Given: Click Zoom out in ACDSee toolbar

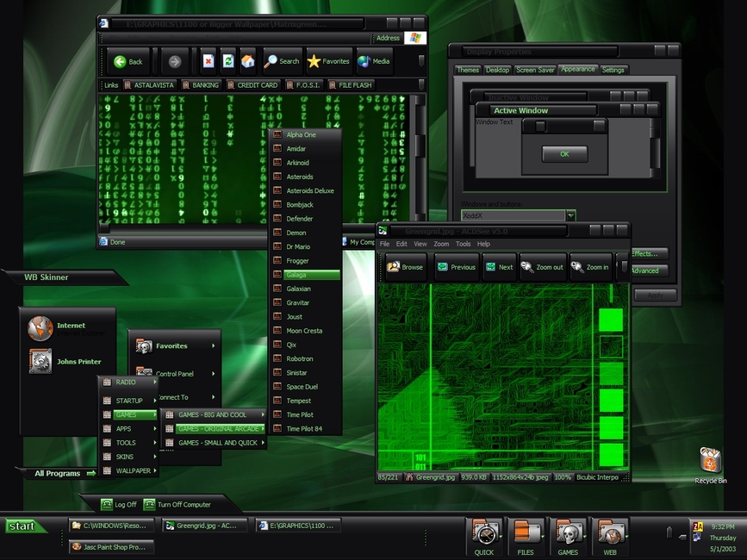Looking at the screenshot, I should (x=543, y=267).
